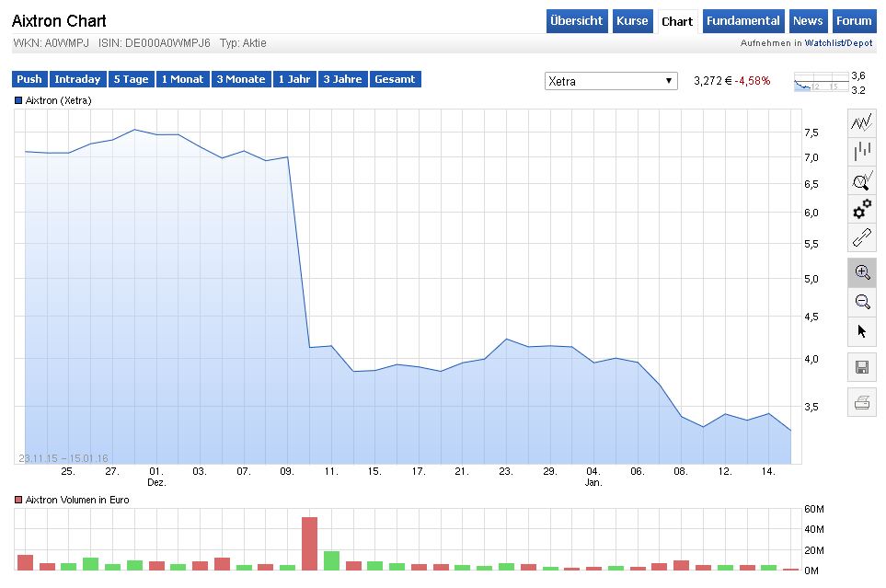Image resolution: width=886 pixels, height=588 pixels.
Task: Set chart range to 3 Monate
Action: pos(241,79)
